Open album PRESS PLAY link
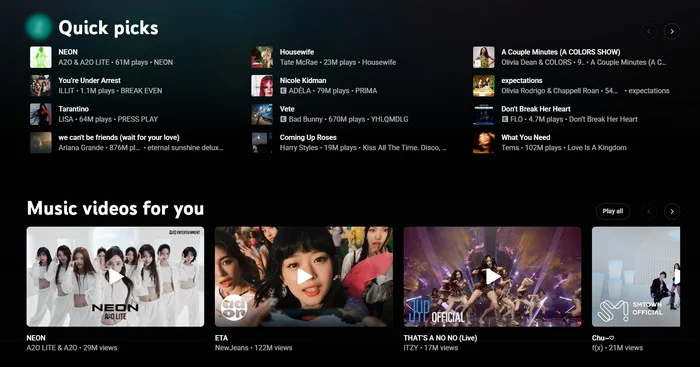 (x=138, y=119)
